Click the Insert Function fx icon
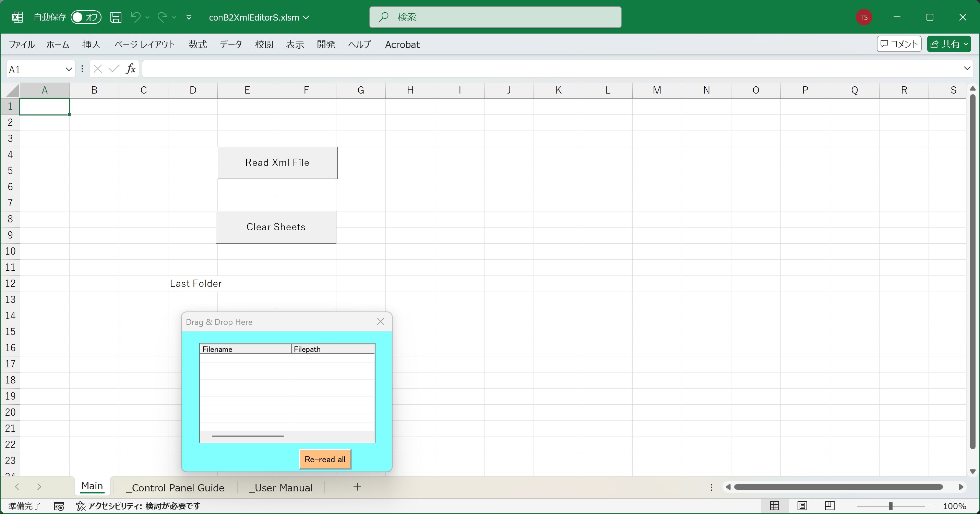 [x=131, y=69]
